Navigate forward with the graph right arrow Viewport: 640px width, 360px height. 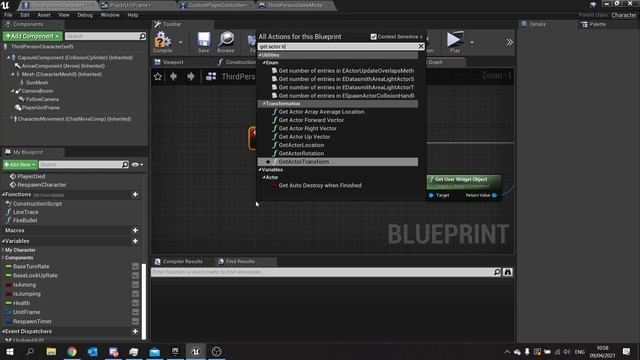[x=191, y=76]
